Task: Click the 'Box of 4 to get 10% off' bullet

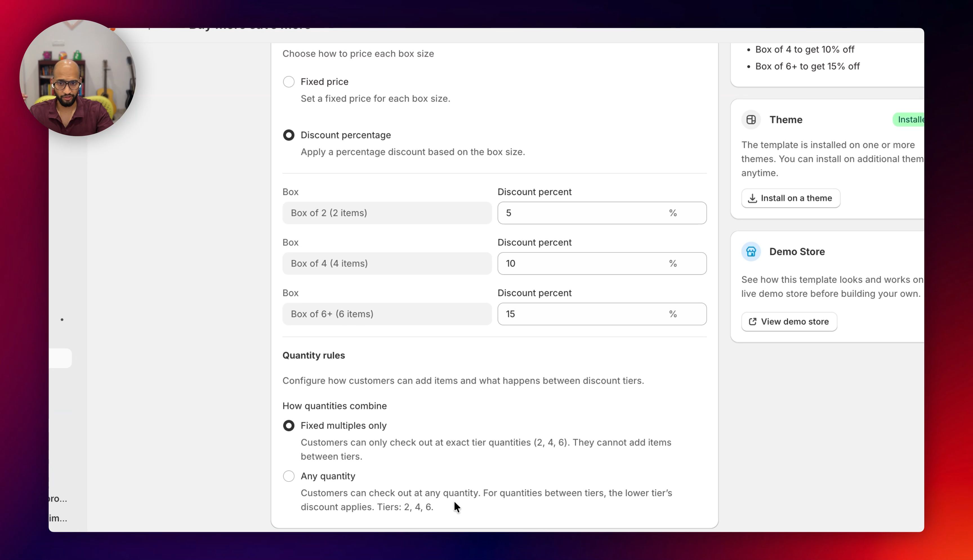Action: pos(804,49)
